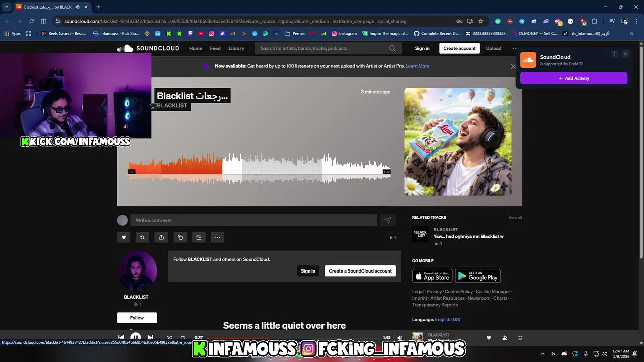The image size is (644, 362).
Task: Like current track in bottom player
Action: pos(489,338)
